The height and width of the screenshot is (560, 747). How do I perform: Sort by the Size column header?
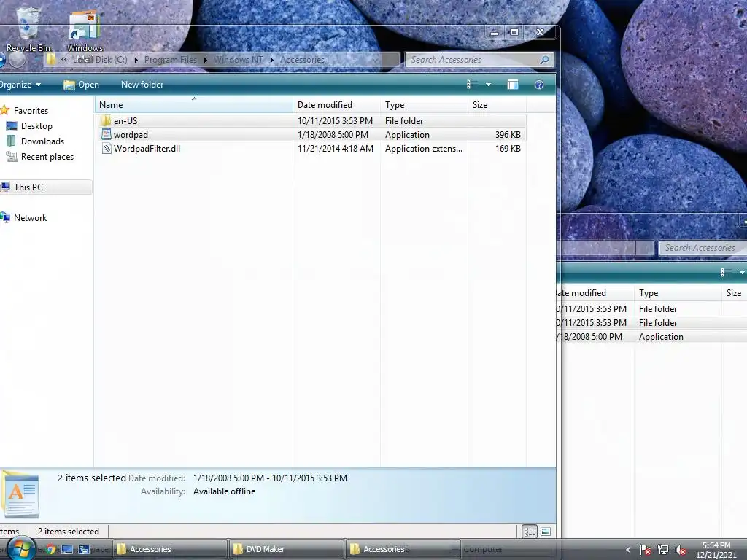tap(497, 105)
